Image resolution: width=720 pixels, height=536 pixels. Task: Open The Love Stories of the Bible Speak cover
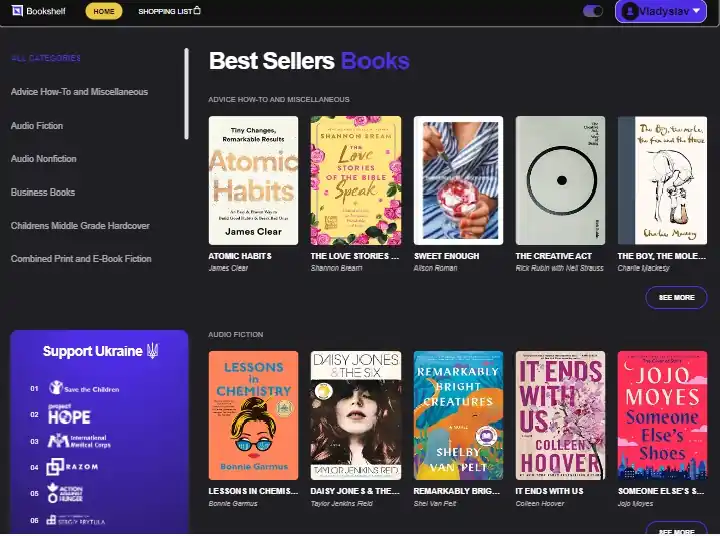pos(356,181)
